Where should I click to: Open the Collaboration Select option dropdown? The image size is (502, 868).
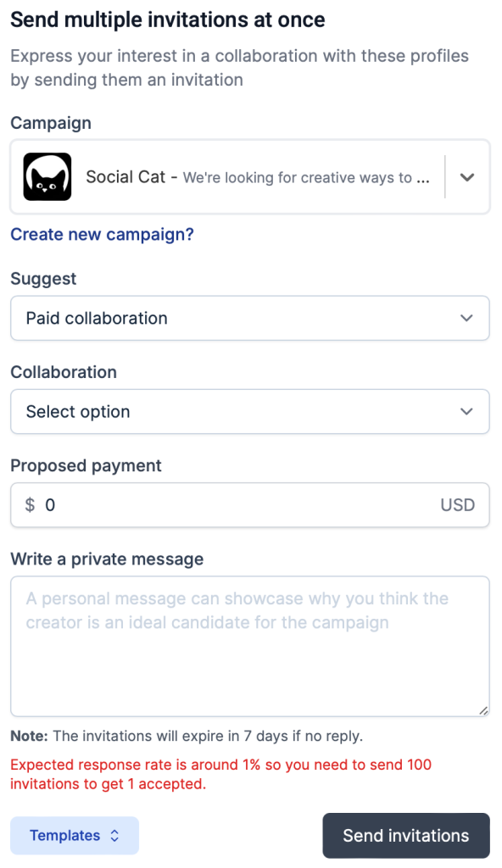tap(250, 412)
